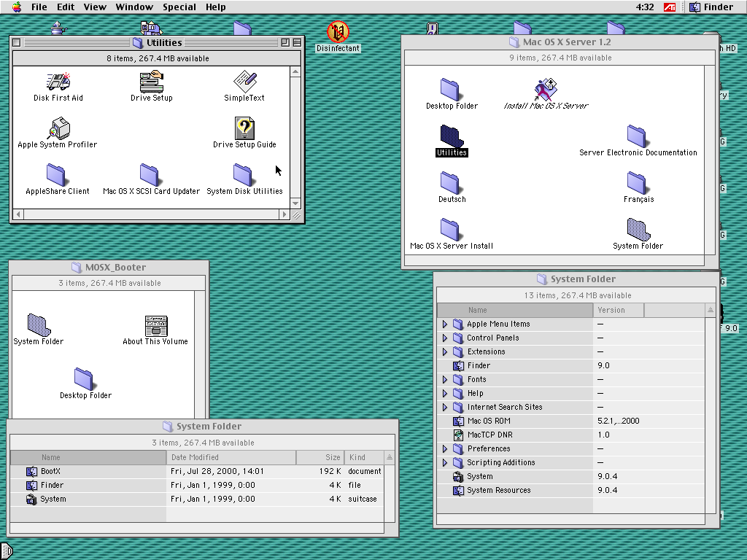Select the Mac OS X Server Install folder
The width and height of the screenshot is (747, 560).
pyautogui.click(x=450, y=230)
